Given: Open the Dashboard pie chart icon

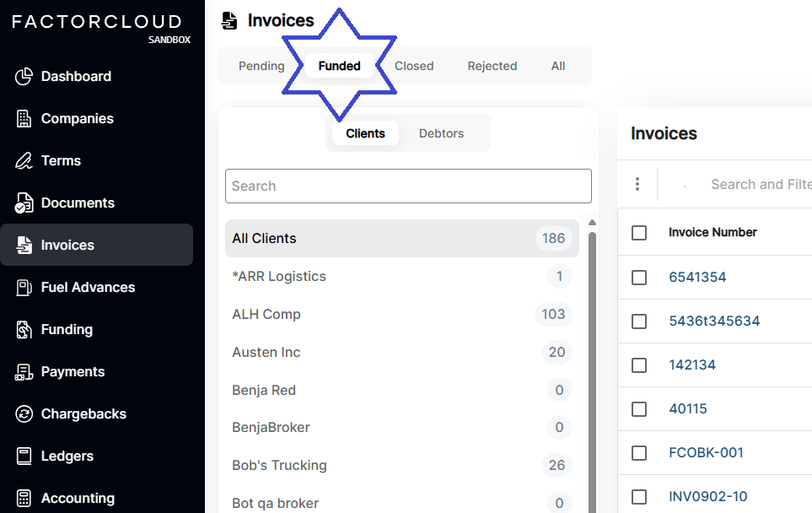Looking at the screenshot, I should tap(24, 76).
